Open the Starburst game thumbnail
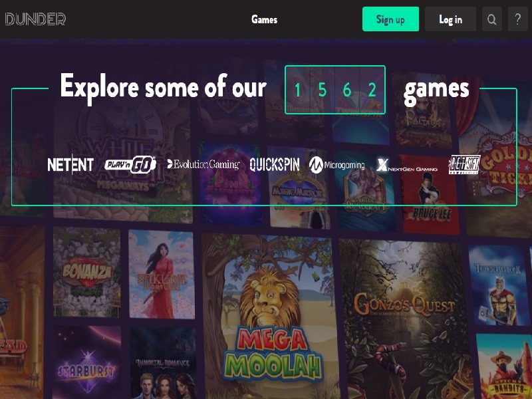Viewport: 532px width, 399px height. tap(87, 362)
